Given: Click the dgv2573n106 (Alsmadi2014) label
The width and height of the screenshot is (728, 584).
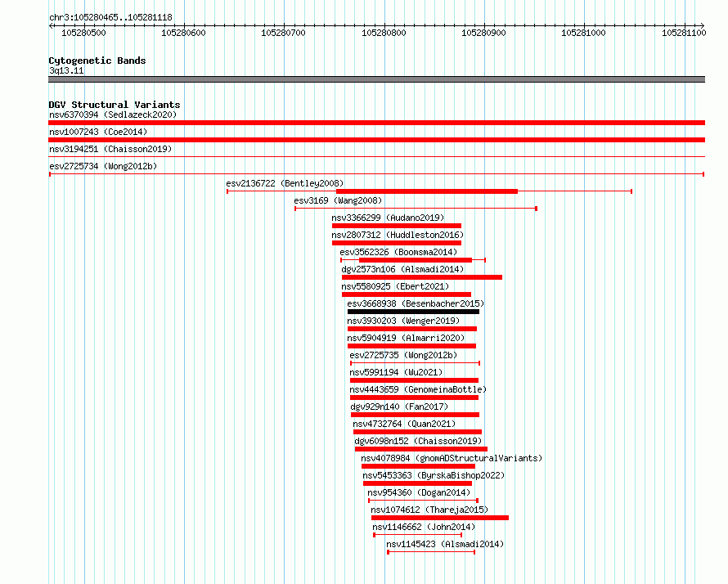Looking at the screenshot, I should coord(402,269).
